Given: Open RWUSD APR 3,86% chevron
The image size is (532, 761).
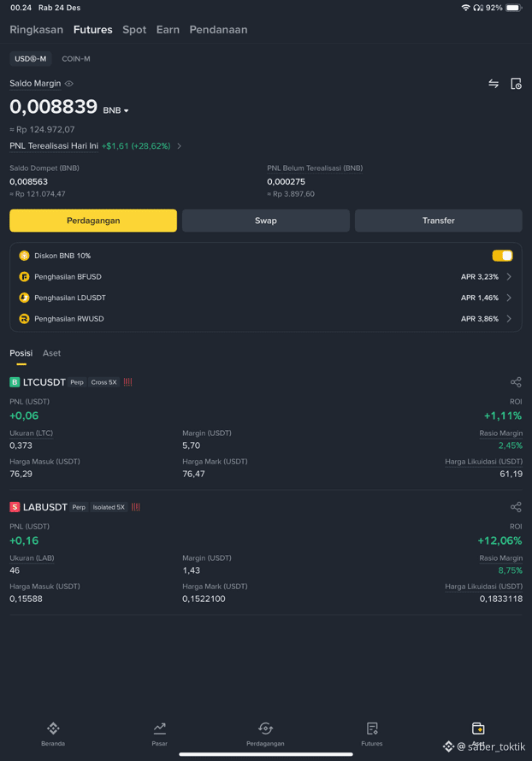Looking at the screenshot, I should point(509,319).
